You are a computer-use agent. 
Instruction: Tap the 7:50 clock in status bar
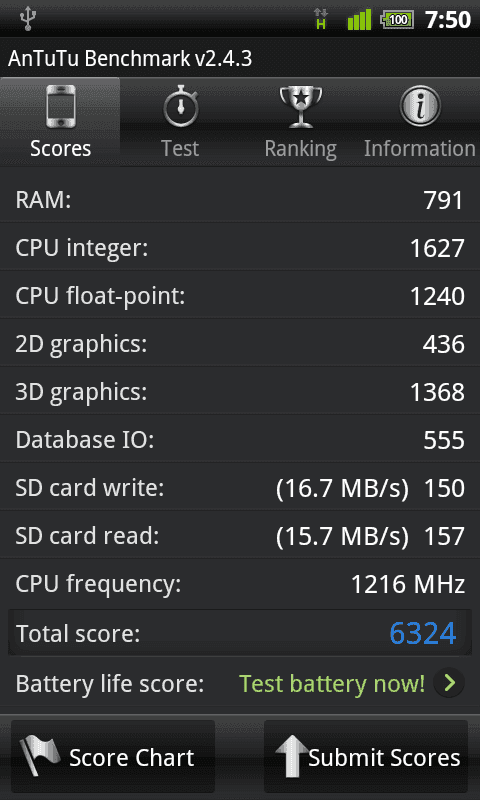click(447, 20)
